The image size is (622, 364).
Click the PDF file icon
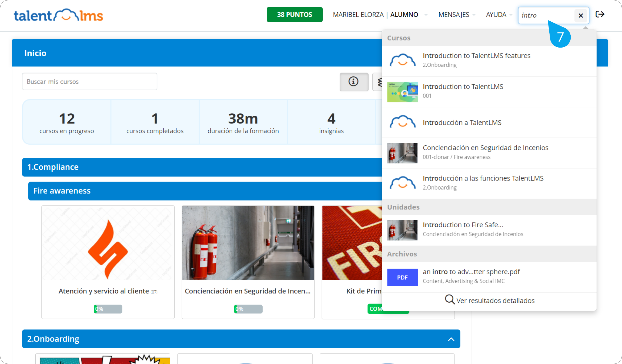402,277
